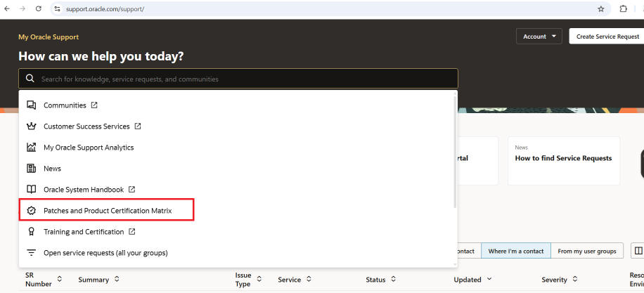Select the Where I'm a contact filter

coord(516,251)
